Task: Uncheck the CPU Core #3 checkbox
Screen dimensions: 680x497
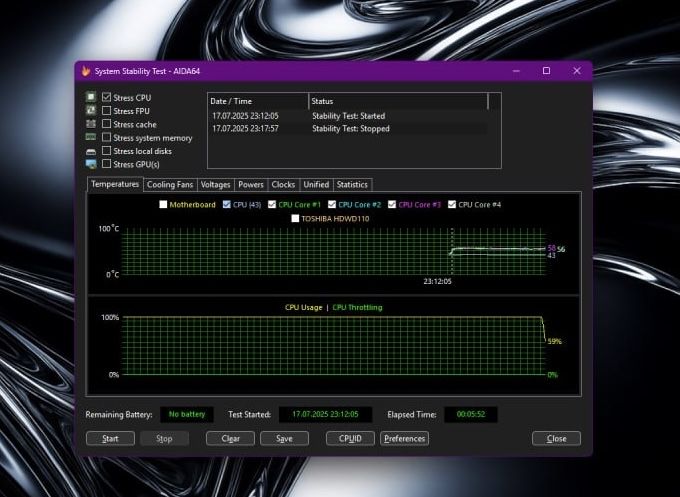Action: 392,204
